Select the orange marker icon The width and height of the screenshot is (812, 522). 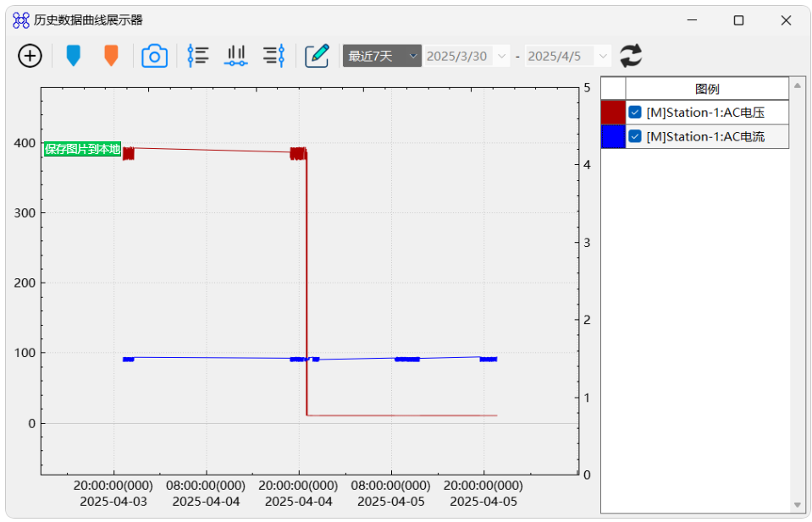111,55
